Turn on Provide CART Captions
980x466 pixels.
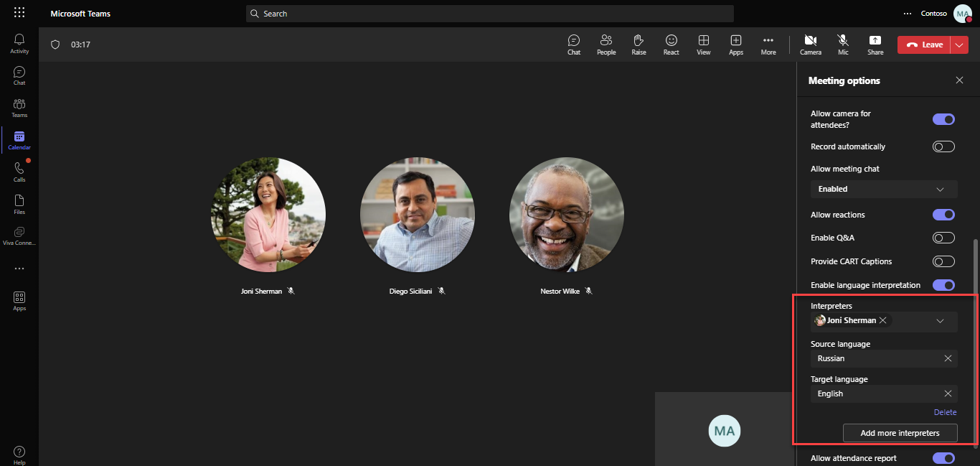tap(943, 261)
